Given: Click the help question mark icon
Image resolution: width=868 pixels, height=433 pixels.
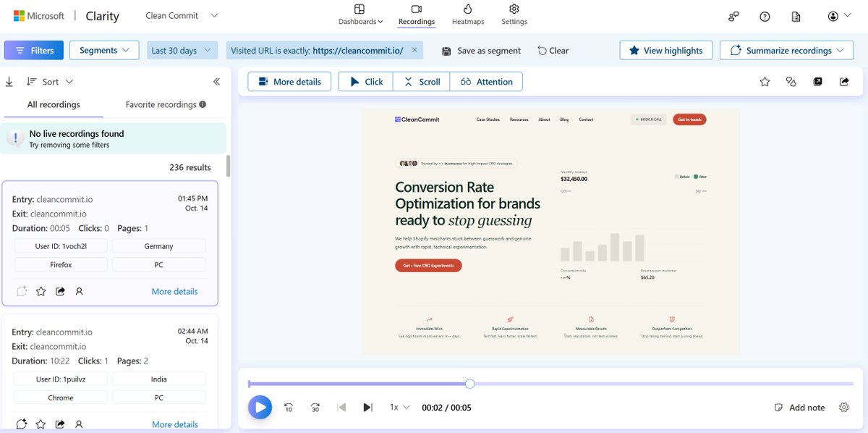Looking at the screenshot, I should (765, 16).
